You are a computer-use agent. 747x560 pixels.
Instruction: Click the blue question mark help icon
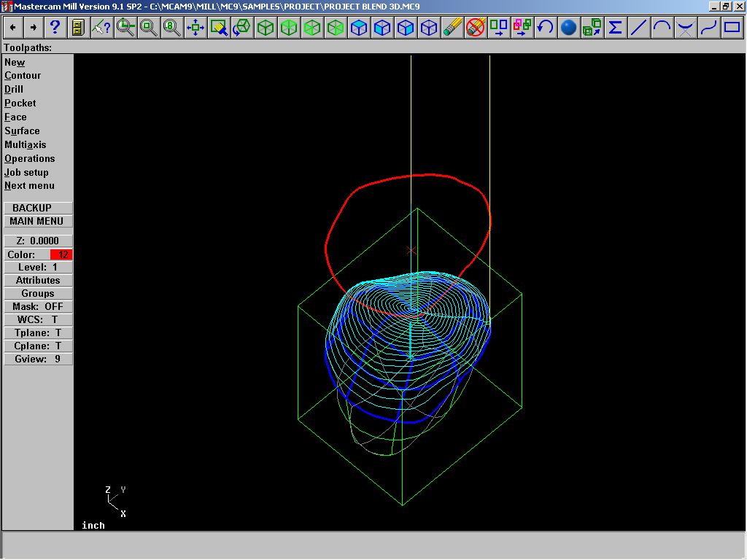coord(55,28)
